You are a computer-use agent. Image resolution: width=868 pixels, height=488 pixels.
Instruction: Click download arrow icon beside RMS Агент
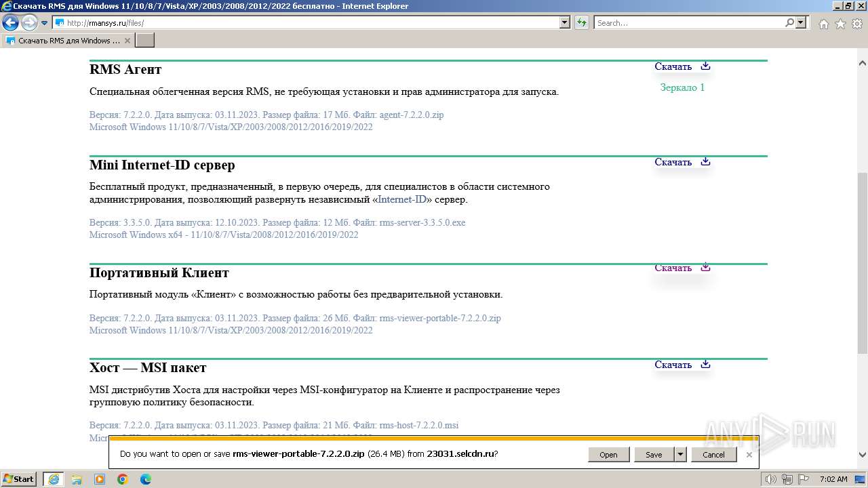pos(705,66)
